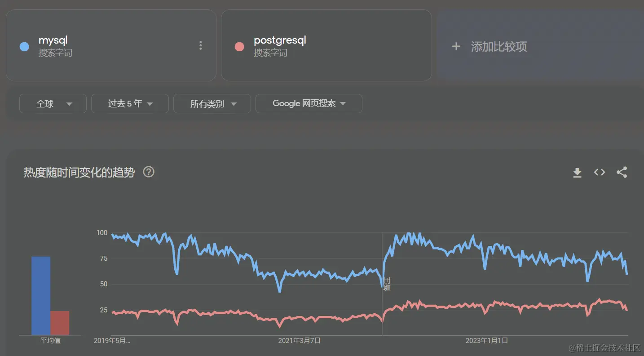Click the 热度随时间变化的趋势 heading
Image resolution: width=644 pixels, height=356 pixels.
(x=79, y=173)
